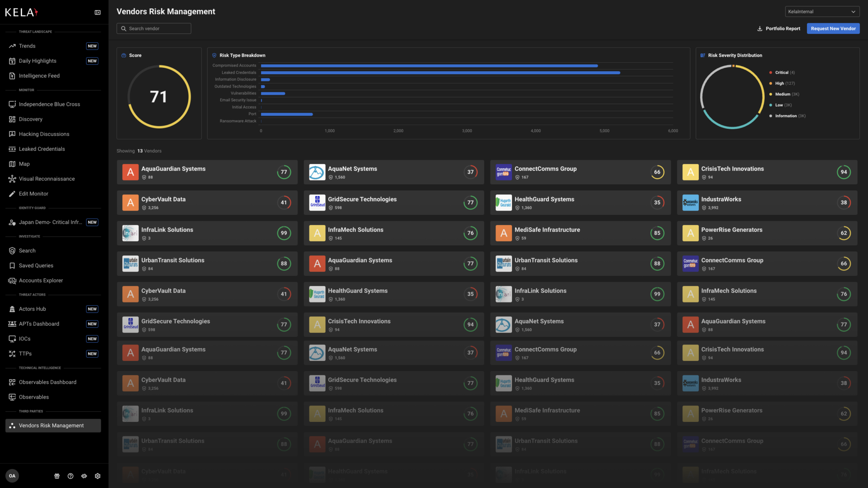Viewport: 868px width, 488px height.
Task: Open the Leaked Credentials section
Action: 42,149
